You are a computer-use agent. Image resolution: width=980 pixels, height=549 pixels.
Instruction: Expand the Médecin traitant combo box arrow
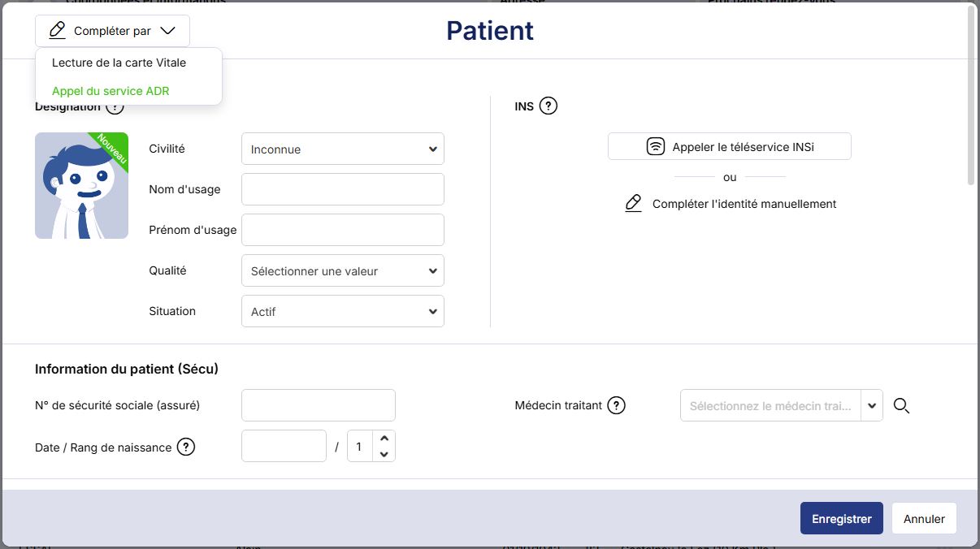[x=872, y=405]
